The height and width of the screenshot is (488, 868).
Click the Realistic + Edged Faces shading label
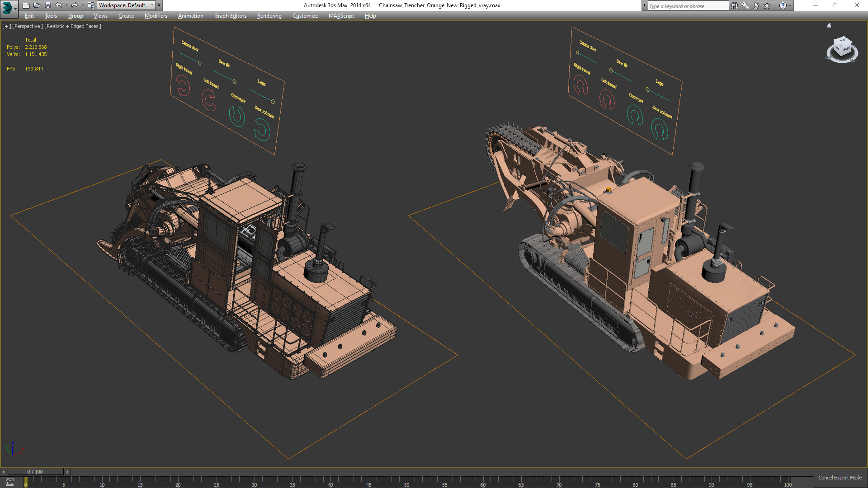pos(72,26)
